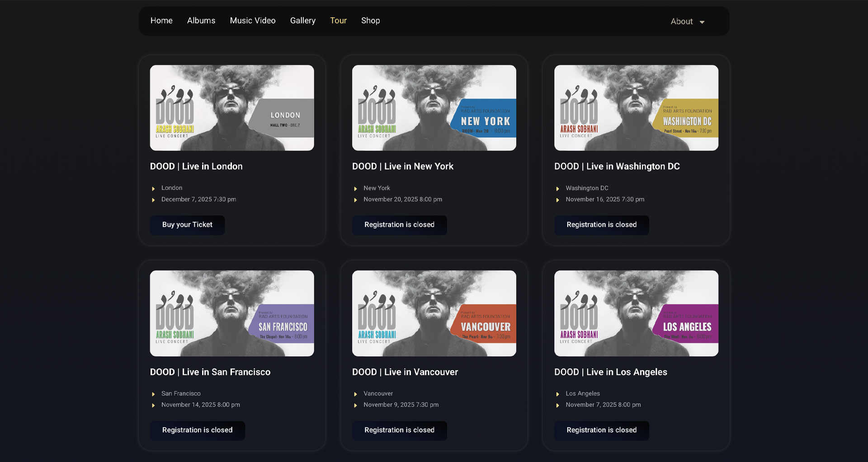The image size is (868, 462).
Task: Click Los Angeles's Registration is closed button
Action: tap(602, 430)
